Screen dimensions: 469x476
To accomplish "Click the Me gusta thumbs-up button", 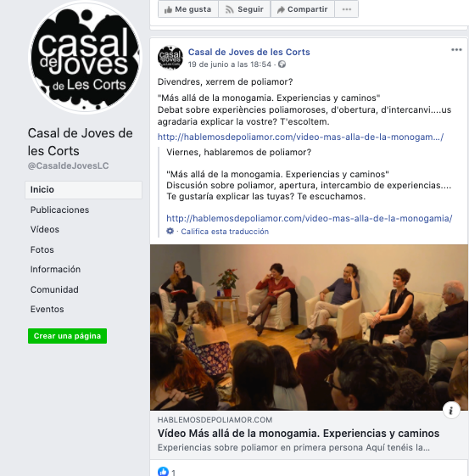I will tap(188, 9).
